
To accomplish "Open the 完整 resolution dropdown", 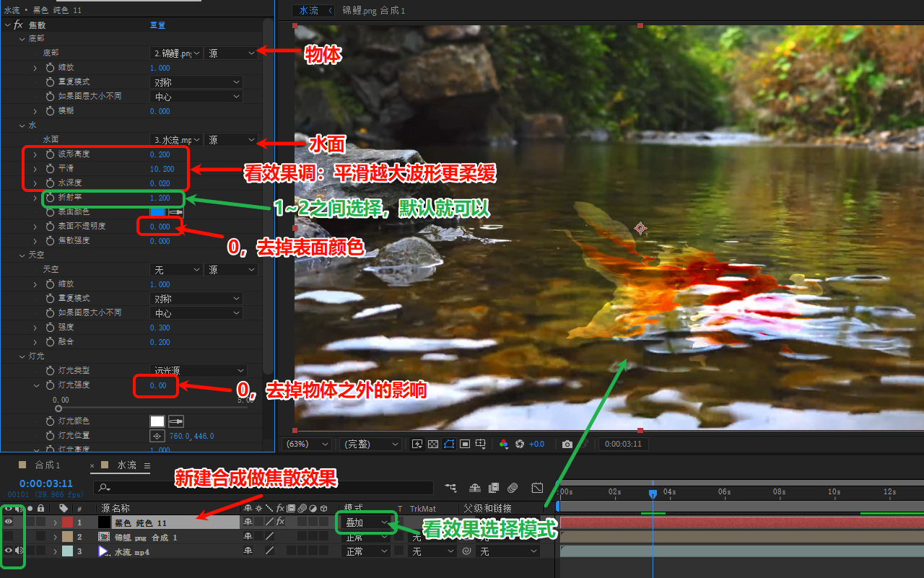I will click(x=371, y=444).
